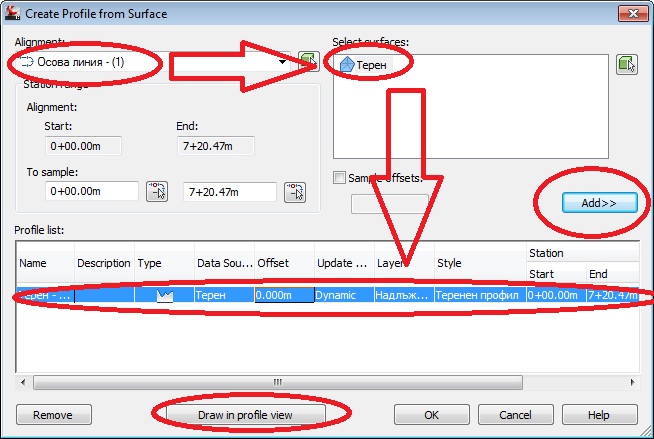Click the Description column header
Viewport: 654px width, 439px height.
pyautogui.click(x=104, y=263)
